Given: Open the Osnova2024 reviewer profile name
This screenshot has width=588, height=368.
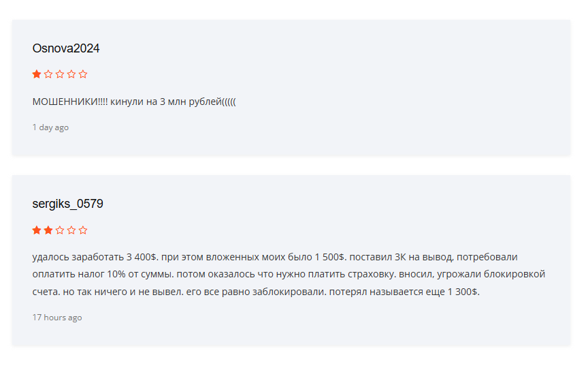Looking at the screenshot, I should 66,49.
